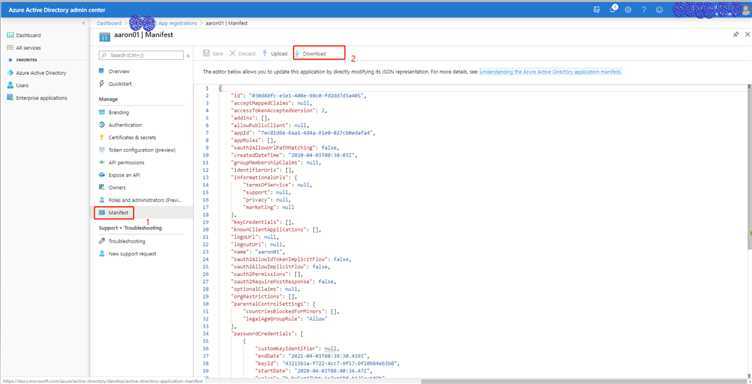The image size is (752, 384).
Task: Open portal settings gear icon
Action: click(628, 10)
